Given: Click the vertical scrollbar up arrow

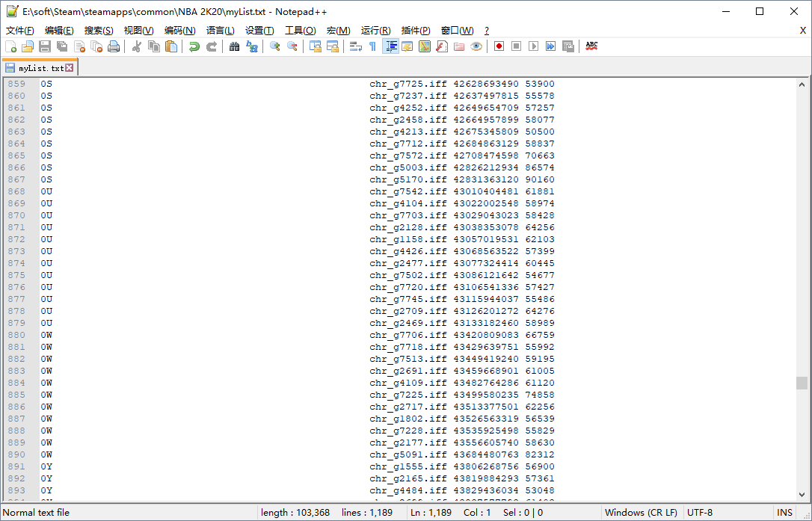Looking at the screenshot, I should pyautogui.click(x=802, y=84).
